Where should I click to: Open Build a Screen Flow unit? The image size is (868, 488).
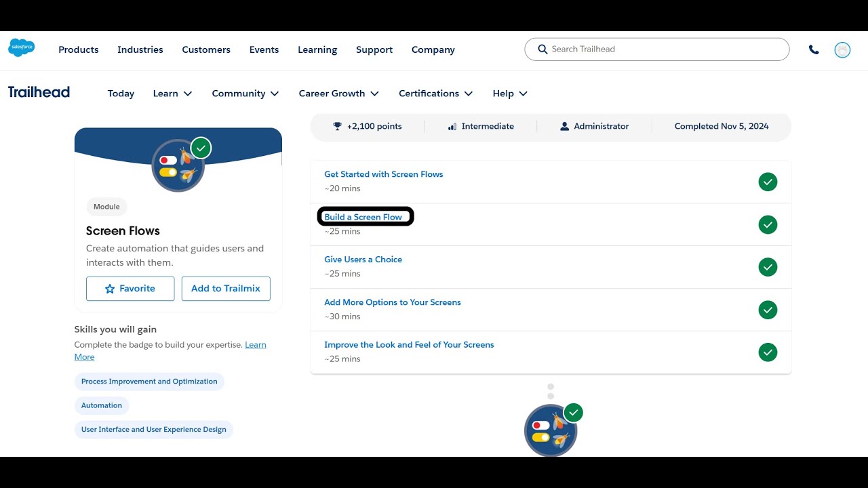tap(363, 217)
